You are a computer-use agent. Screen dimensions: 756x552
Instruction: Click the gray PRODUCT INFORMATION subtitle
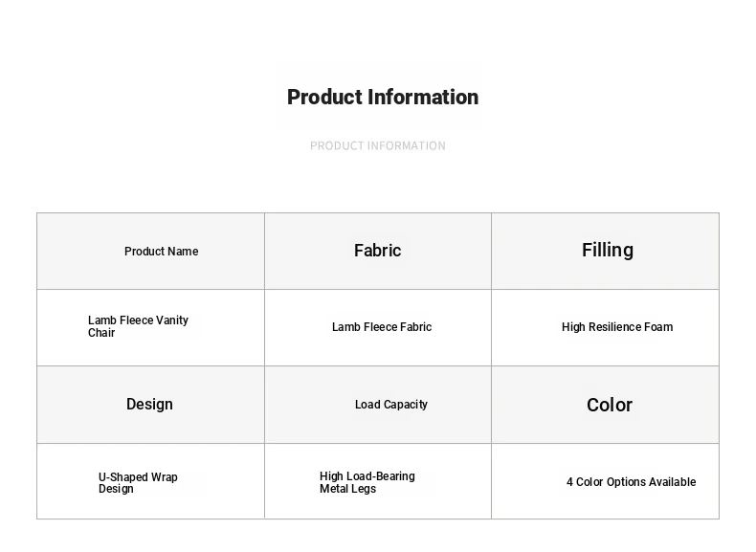[377, 146]
